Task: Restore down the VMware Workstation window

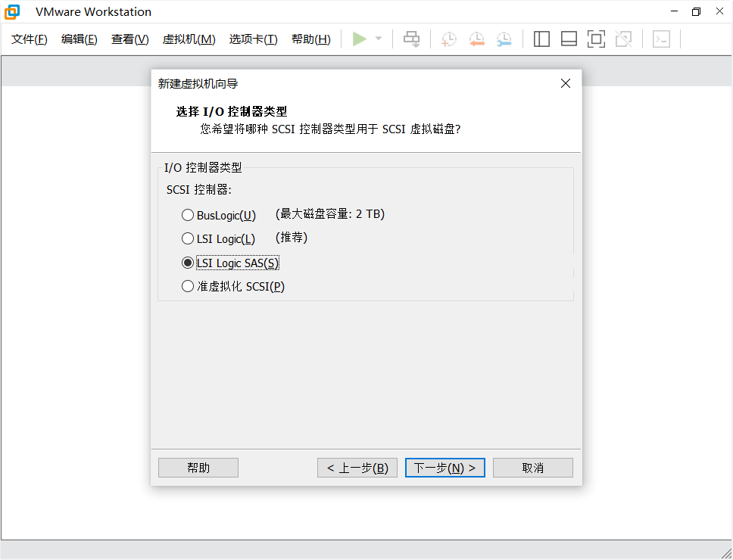Action: [x=696, y=11]
